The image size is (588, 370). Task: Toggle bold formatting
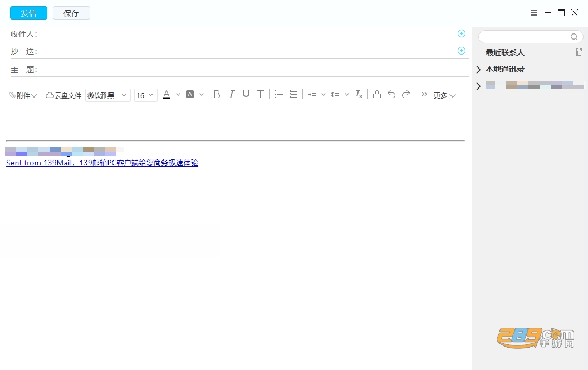click(217, 95)
